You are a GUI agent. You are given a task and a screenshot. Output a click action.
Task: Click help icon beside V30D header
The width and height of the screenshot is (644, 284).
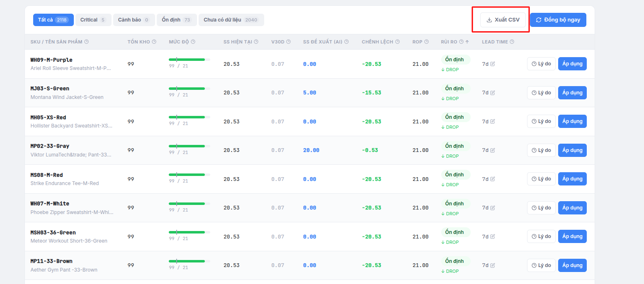(x=288, y=42)
